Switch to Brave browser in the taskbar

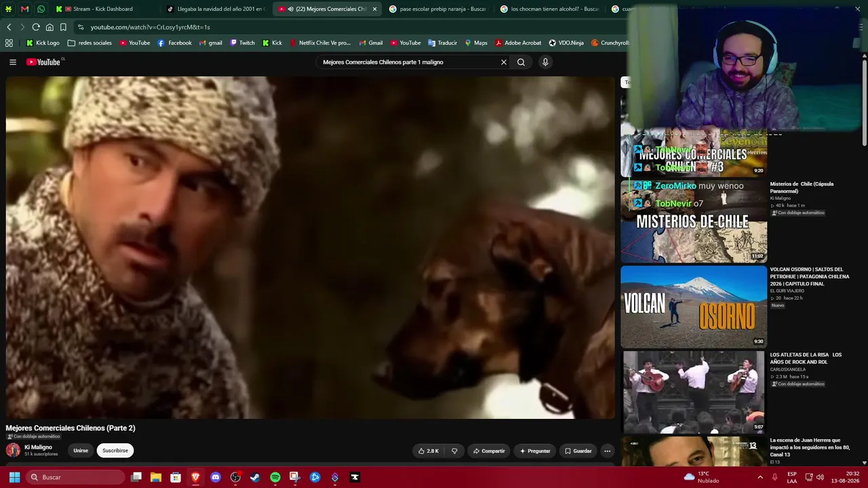(x=195, y=477)
